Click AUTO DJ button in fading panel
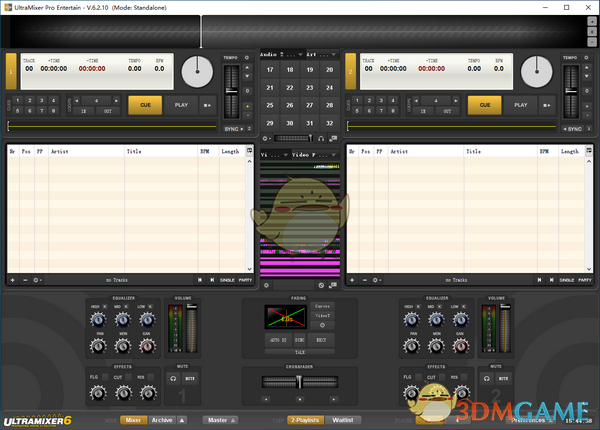Viewport: 600px width, 430px height. (278, 340)
